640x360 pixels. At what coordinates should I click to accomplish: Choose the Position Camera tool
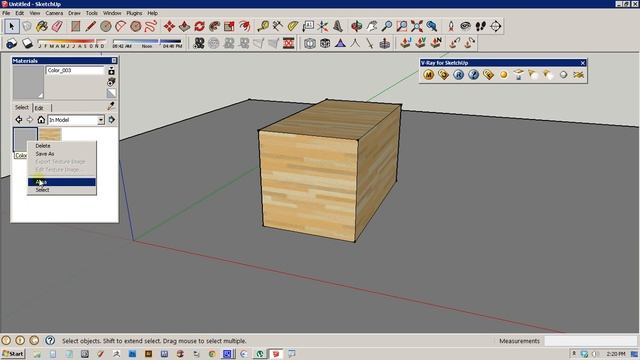click(x=451, y=27)
